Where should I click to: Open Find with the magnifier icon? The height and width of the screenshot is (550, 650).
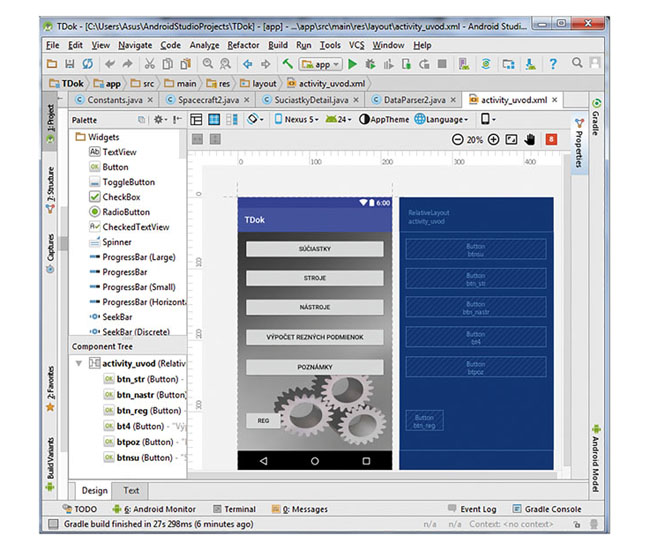tap(208, 64)
